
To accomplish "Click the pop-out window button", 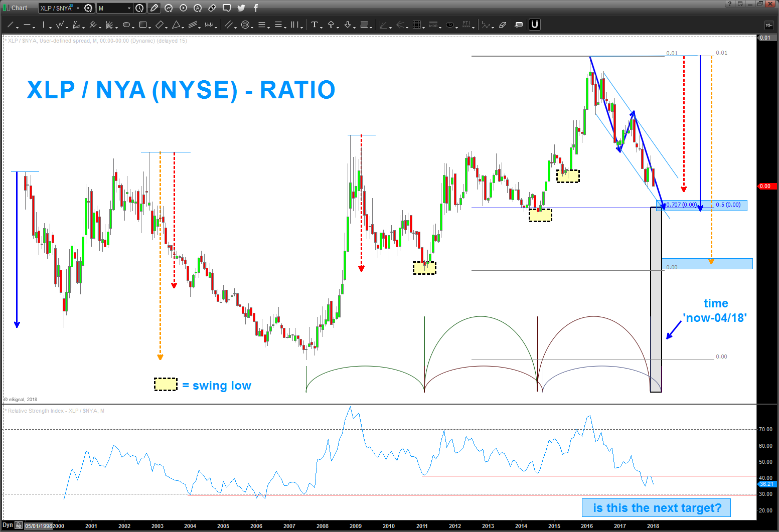I will (740, 4).
